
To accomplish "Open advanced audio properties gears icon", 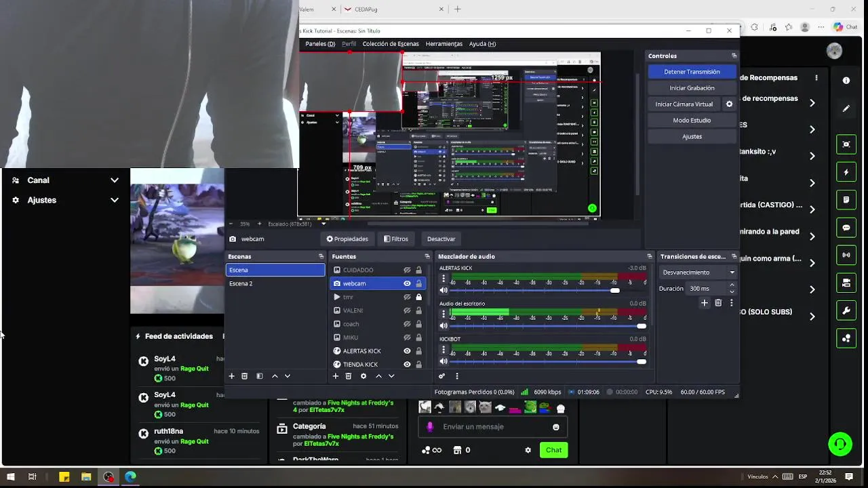I will click(442, 376).
